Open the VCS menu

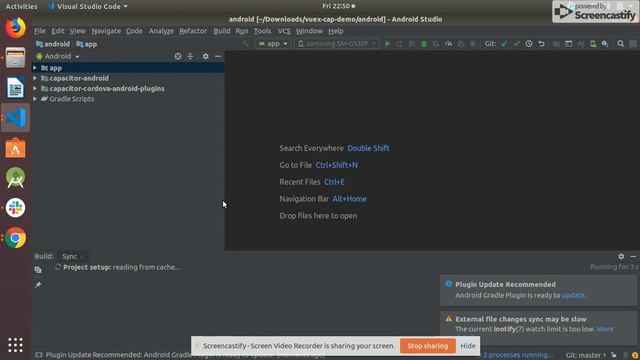[x=284, y=31]
